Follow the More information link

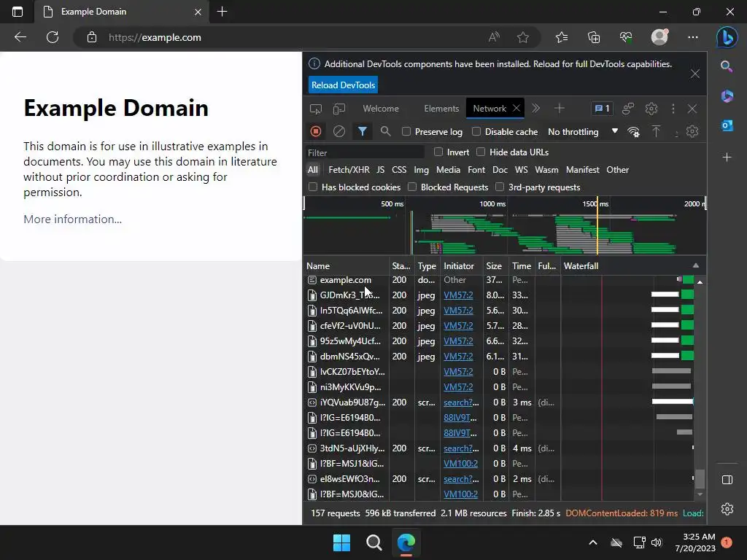(72, 219)
